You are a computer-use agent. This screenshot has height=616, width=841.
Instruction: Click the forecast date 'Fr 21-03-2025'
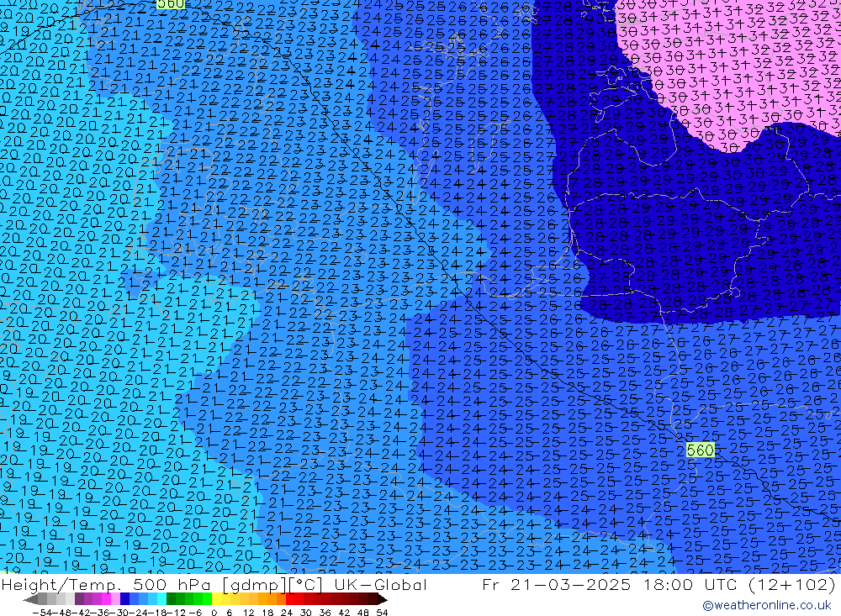[x=556, y=585]
